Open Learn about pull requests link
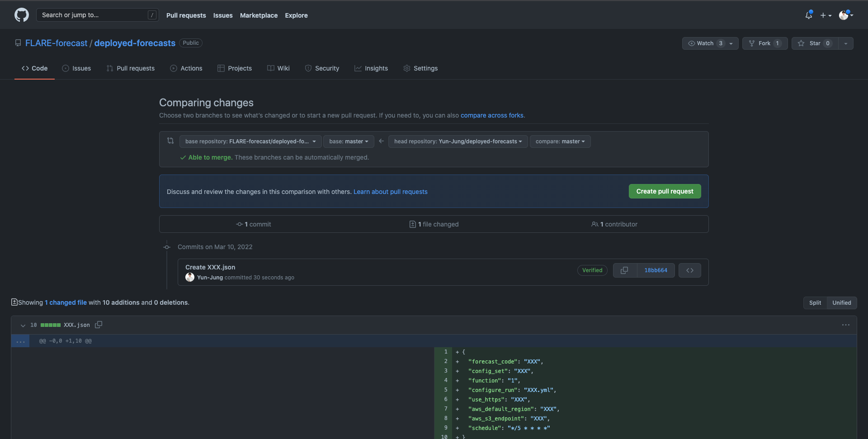This screenshot has width=868, height=439. (391, 192)
